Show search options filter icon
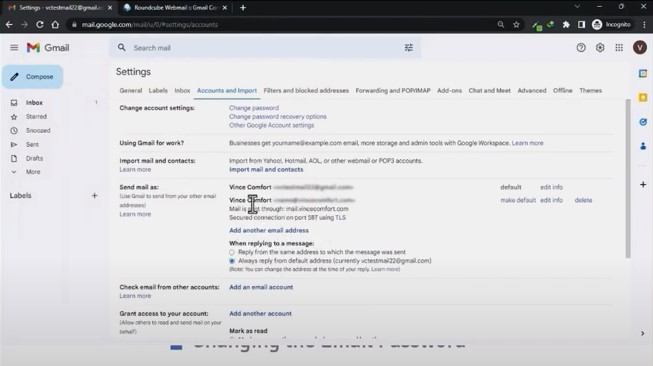This screenshot has height=366, width=653. (409, 48)
